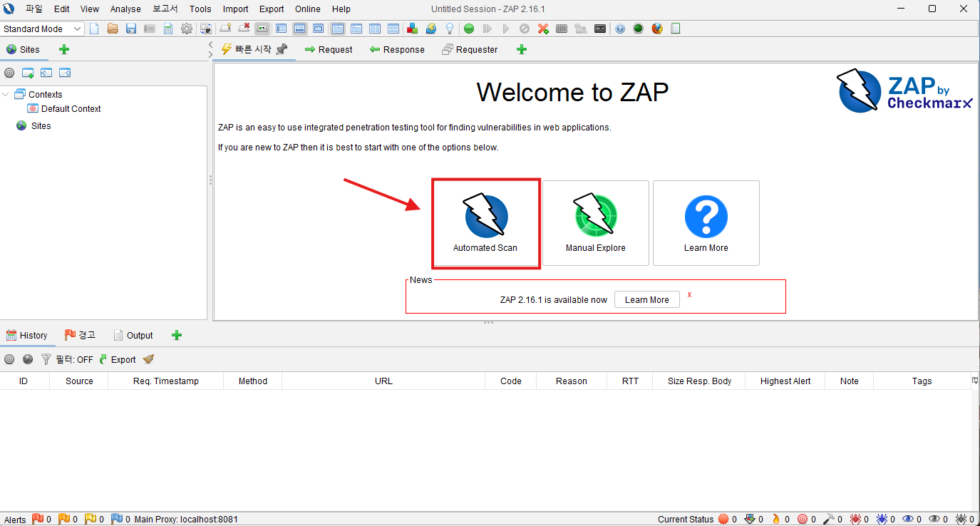The height and width of the screenshot is (526, 980).
Task: Click the green radar HUD icon in toolbar
Action: 638,29
